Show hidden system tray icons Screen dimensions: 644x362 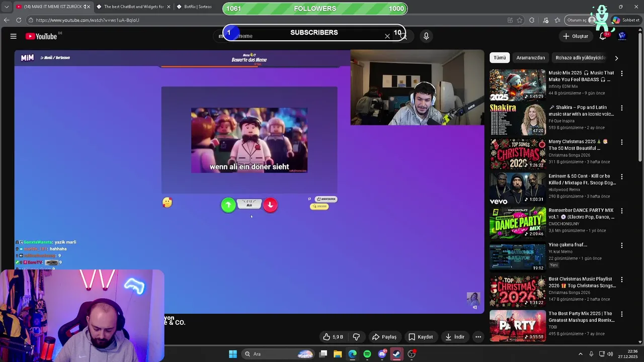coord(580,354)
